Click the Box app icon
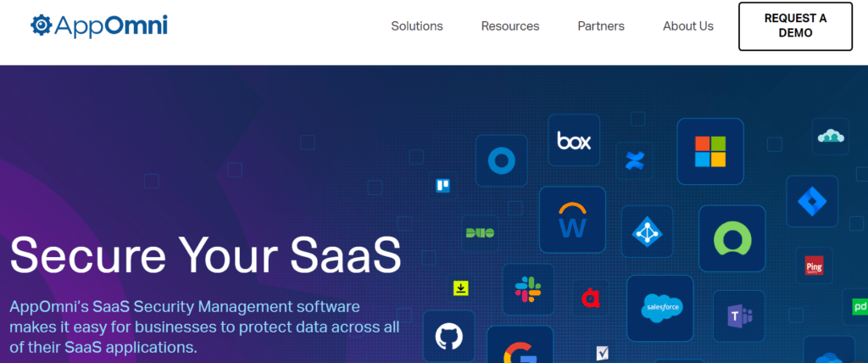This screenshot has width=868, height=363. (x=574, y=140)
